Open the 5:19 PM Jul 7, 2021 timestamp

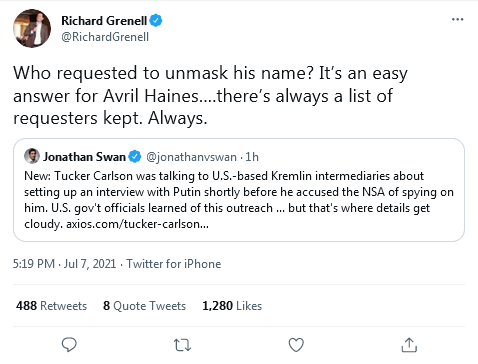pos(64,264)
